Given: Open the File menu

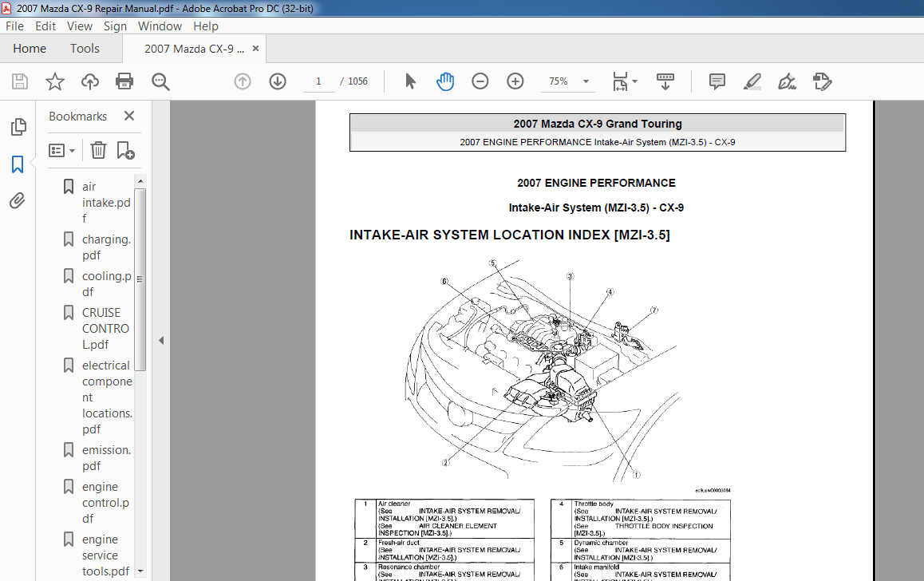Looking at the screenshot, I should [14, 26].
